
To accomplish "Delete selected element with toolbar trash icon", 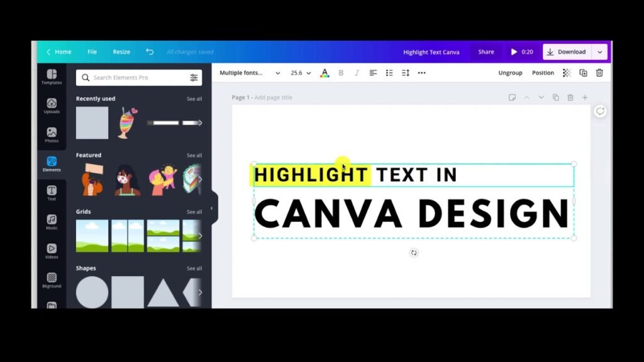I will coord(599,73).
